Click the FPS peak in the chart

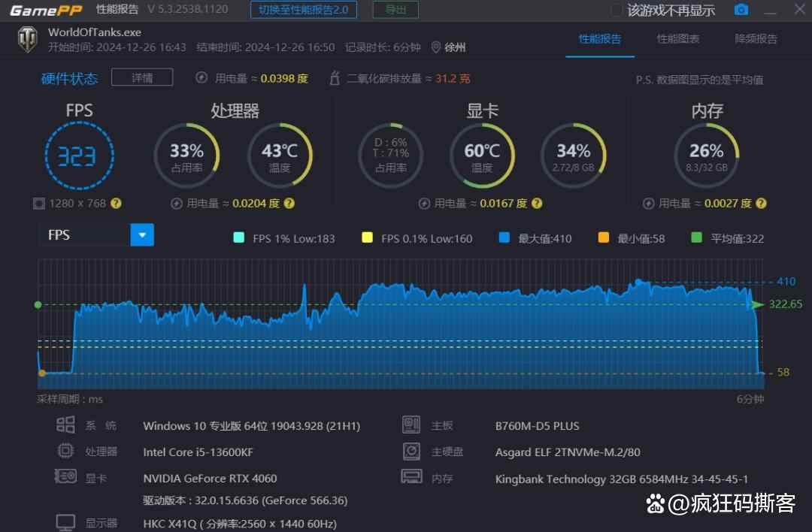click(304, 286)
